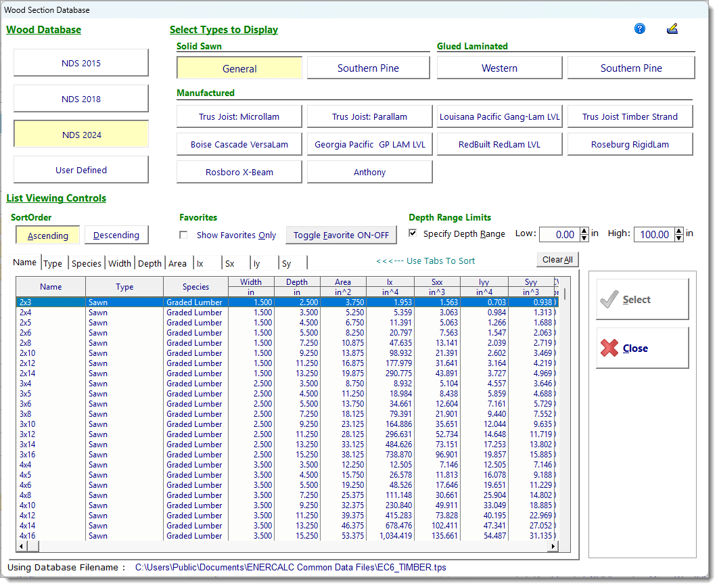The height and width of the screenshot is (588, 719).
Task: Show Glued Laminated Western sections
Action: click(x=499, y=68)
